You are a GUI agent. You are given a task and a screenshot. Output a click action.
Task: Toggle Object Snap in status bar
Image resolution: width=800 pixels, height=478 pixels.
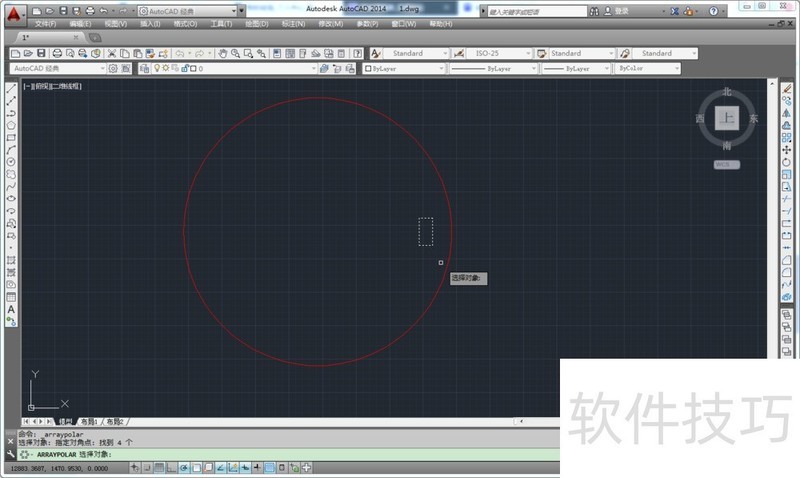[x=196, y=467]
